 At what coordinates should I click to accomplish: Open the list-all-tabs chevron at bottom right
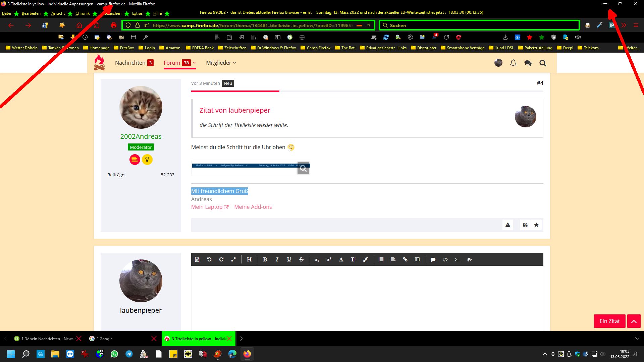[637, 339]
